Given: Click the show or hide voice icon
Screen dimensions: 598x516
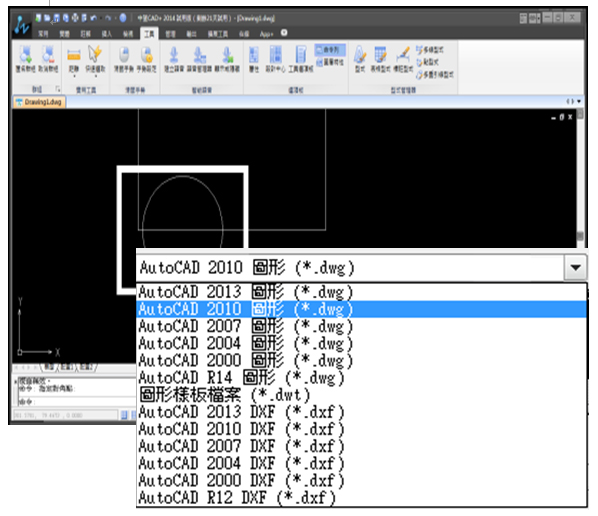Looking at the screenshot, I should pyautogui.click(x=227, y=58).
